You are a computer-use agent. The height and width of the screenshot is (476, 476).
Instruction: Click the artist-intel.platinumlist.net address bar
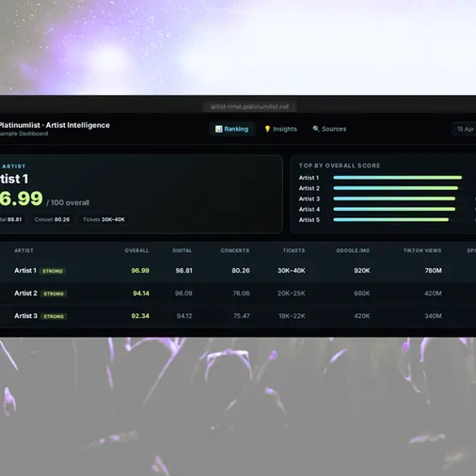pos(250,106)
